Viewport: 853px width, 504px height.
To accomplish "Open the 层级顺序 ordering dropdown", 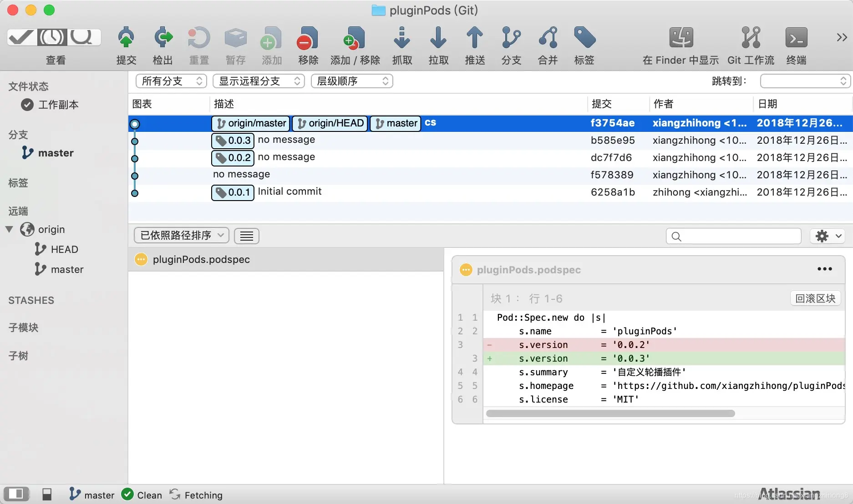I will (352, 81).
